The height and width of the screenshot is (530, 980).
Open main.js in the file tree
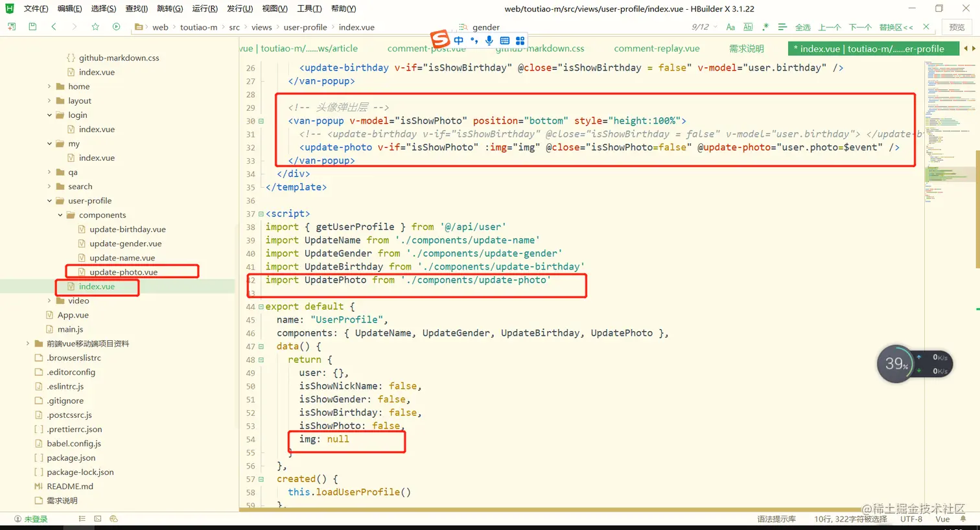click(x=71, y=329)
